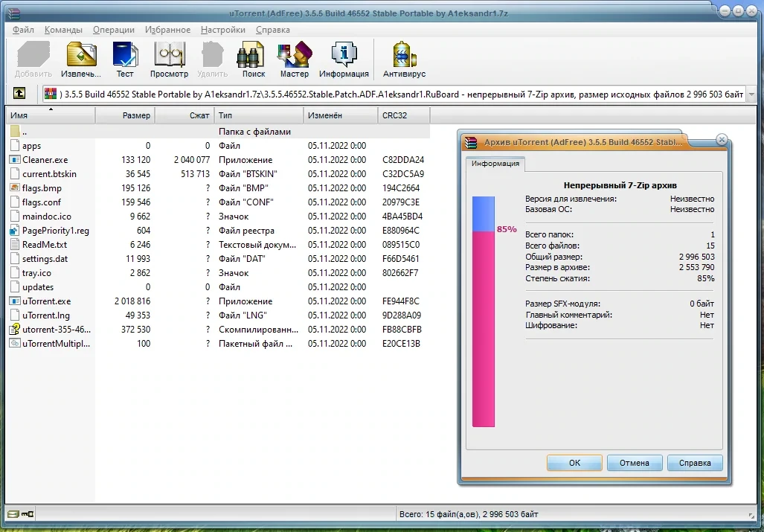
Task: Open the Избранное menu
Action: click(x=167, y=30)
